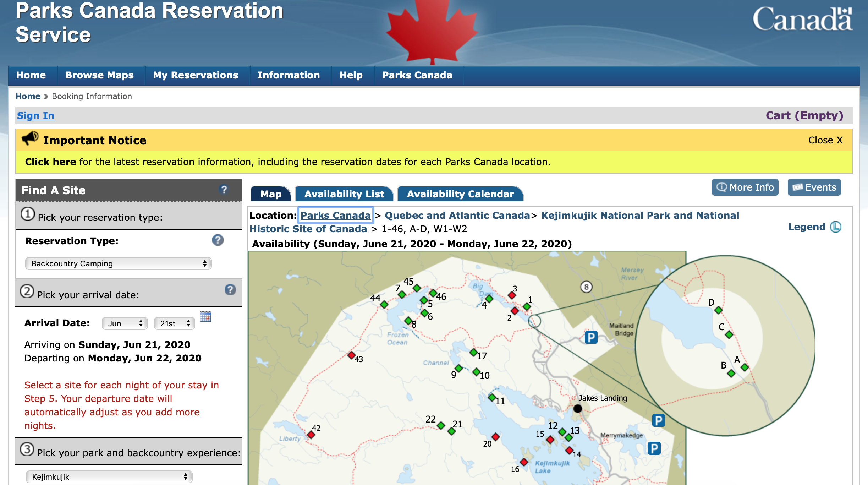
Task: Click parking icon near Maitland Bridge
Action: click(591, 337)
